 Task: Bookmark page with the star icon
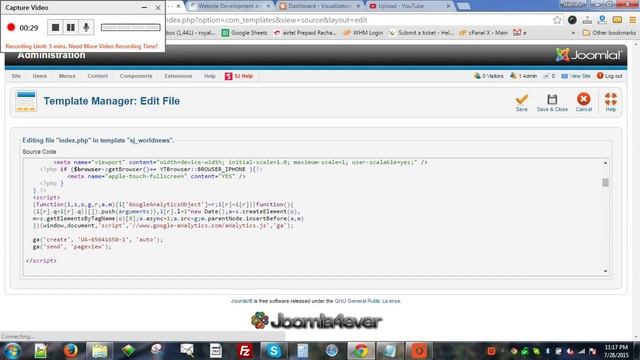557,20
